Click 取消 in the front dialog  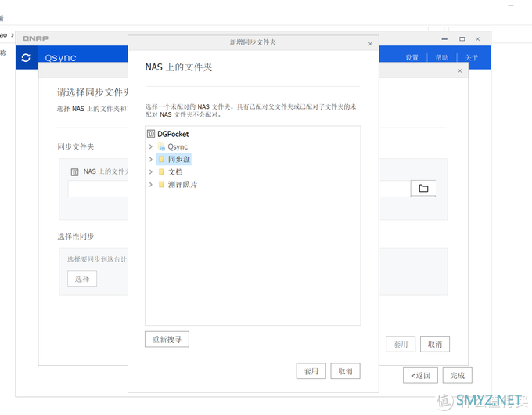345,371
